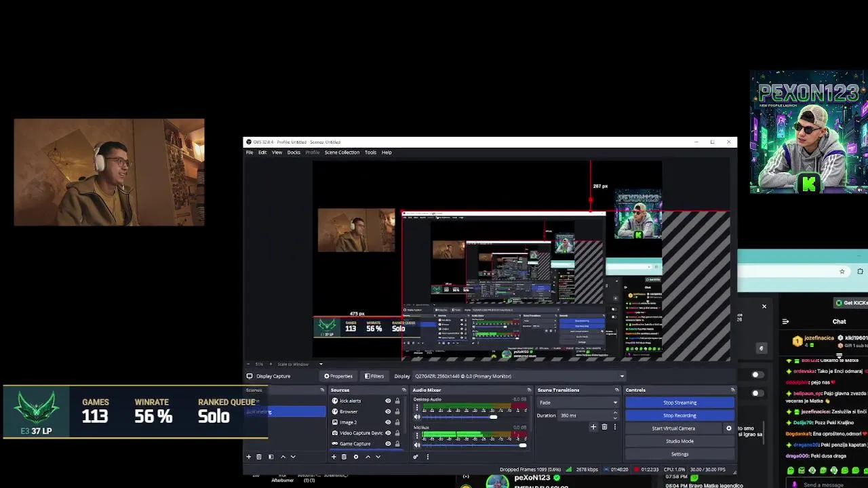Click Stop Recording button
The width and height of the screenshot is (868, 488).
coord(679,415)
